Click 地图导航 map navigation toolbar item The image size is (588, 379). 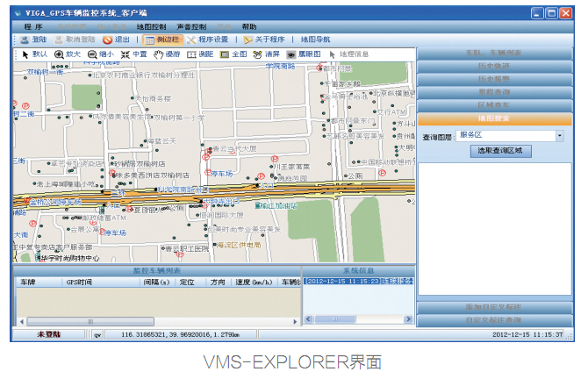coord(315,39)
